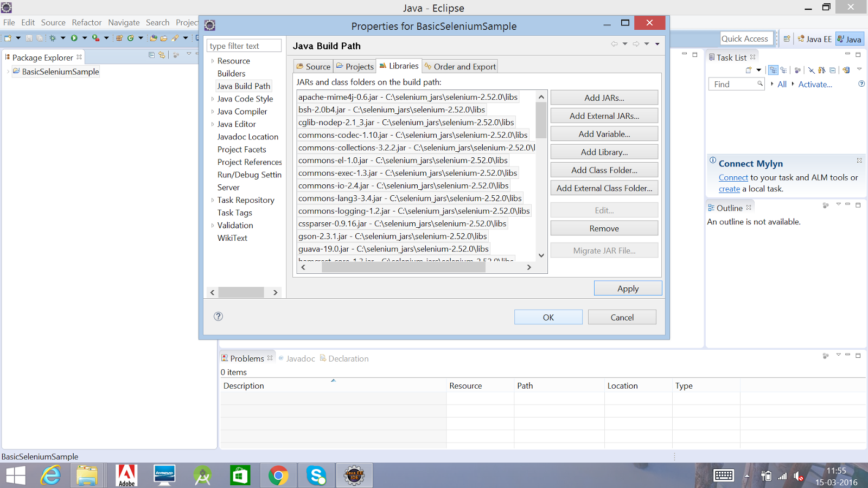Click Focus on Workweek icon in Task List
This screenshot has height=488, width=868.
coord(797,70)
